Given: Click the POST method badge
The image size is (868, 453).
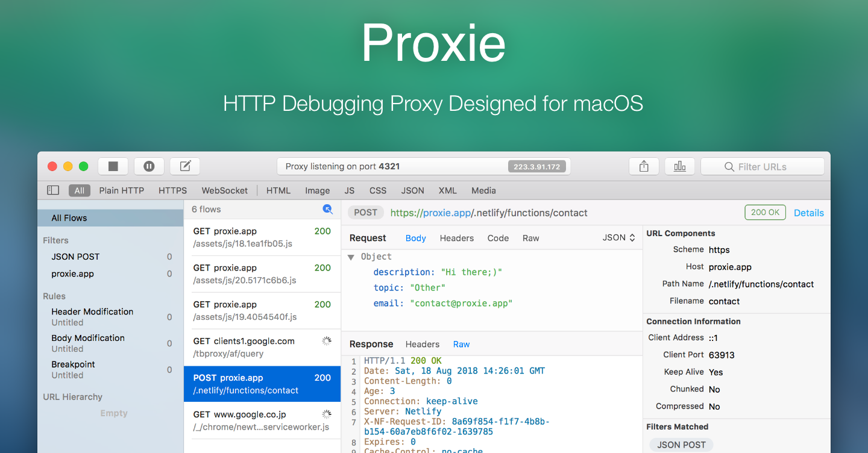Looking at the screenshot, I should pyautogui.click(x=365, y=213).
